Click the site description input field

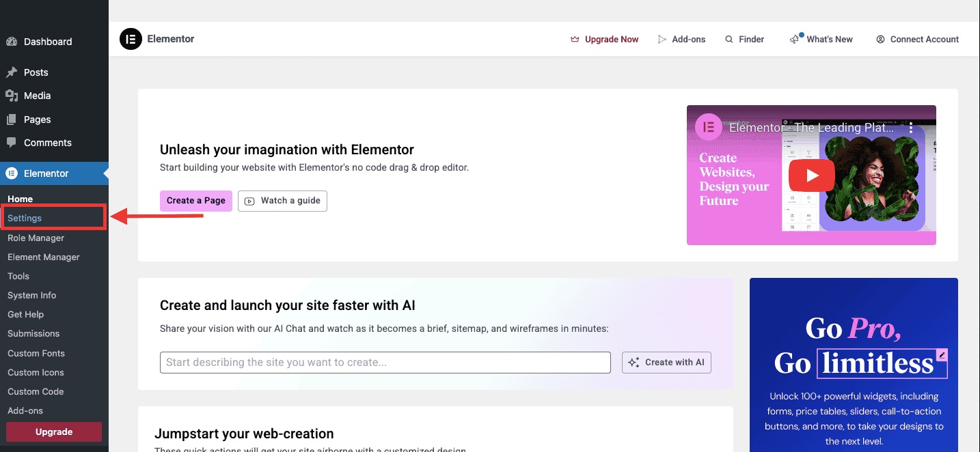click(x=385, y=363)
